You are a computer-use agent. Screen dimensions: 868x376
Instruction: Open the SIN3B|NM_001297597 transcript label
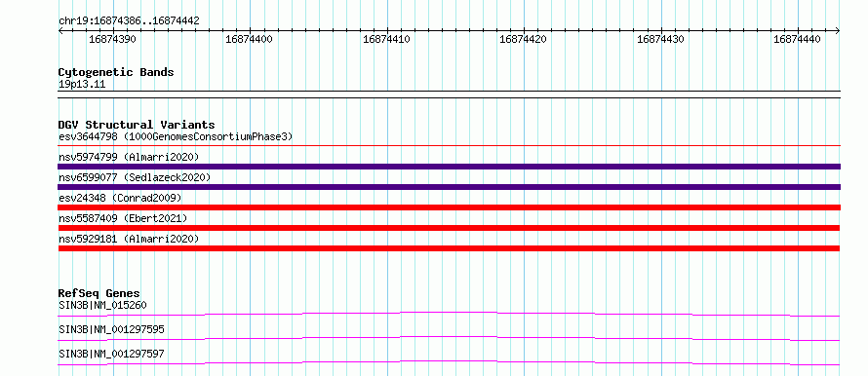(111, 354)
